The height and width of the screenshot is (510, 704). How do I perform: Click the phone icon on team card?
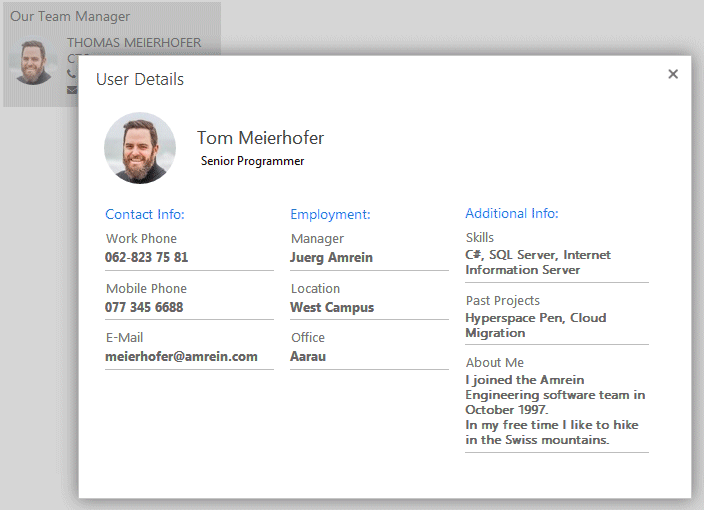(x=72, y=74)
